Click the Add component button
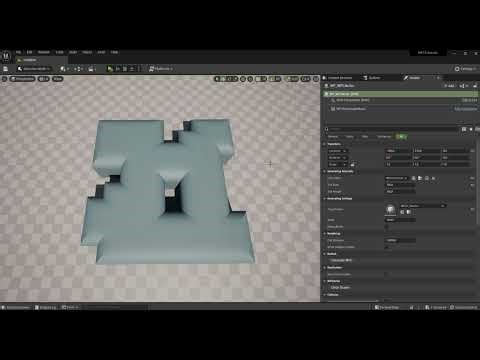480x360 pixels. coord(449,86)
